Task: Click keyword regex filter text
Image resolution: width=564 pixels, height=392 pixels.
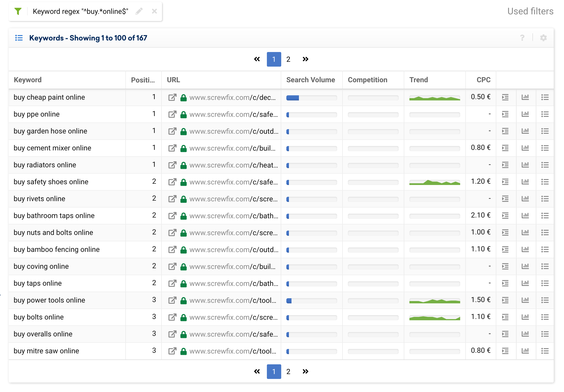Action: (80, 11)
